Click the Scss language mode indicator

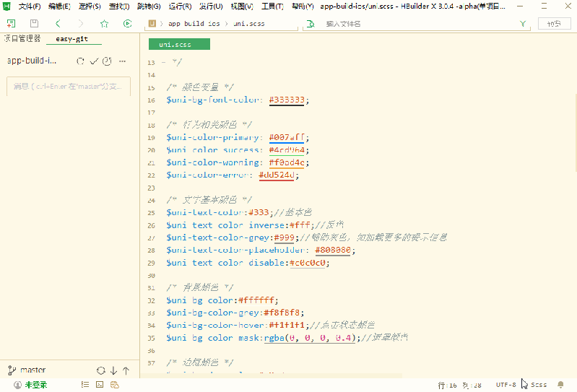[x=538, y=385]
